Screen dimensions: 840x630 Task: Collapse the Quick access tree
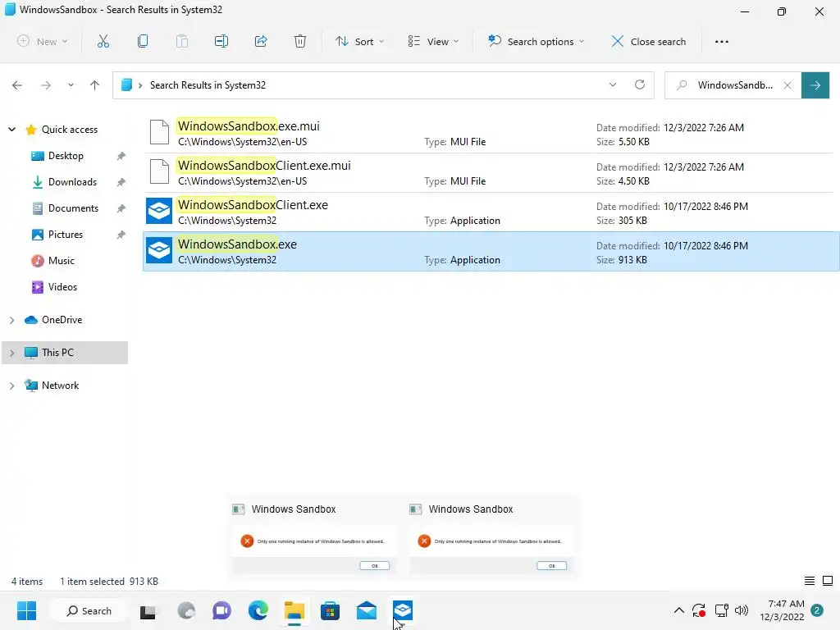(x=11, y=129)
